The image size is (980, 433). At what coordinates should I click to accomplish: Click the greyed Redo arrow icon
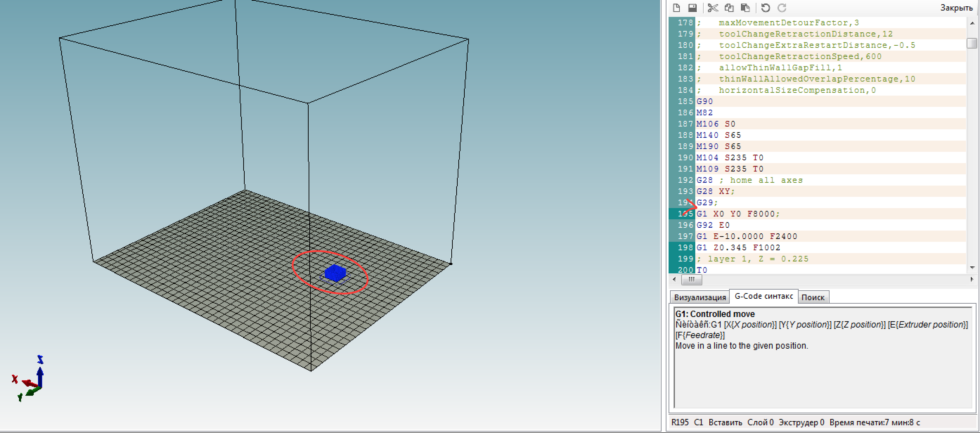click(x=782, y=8)
